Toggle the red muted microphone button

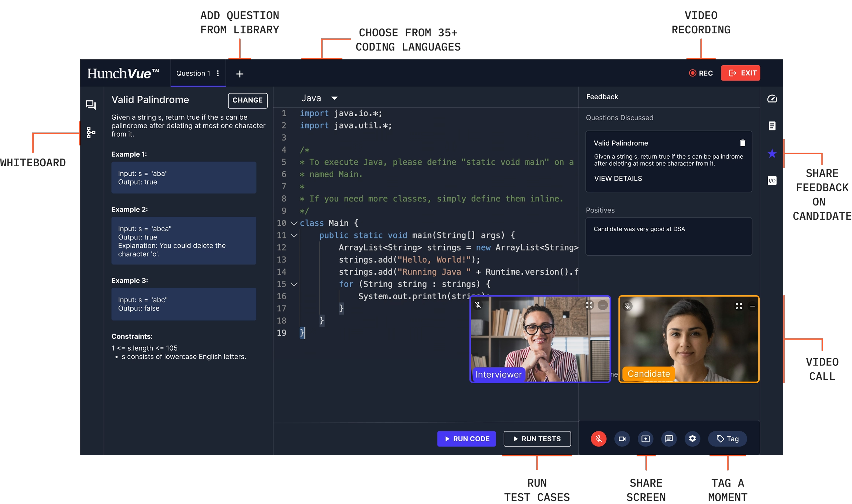[x=598, y=439]
